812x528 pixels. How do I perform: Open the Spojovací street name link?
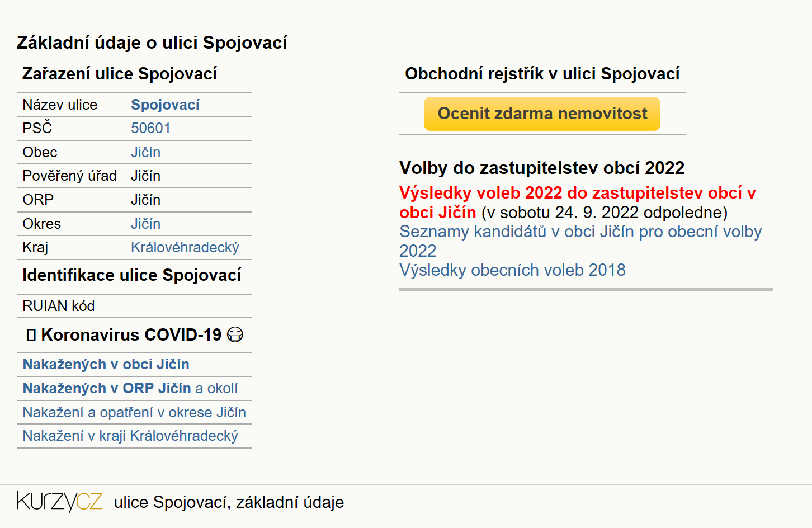[x=165, y=105]
